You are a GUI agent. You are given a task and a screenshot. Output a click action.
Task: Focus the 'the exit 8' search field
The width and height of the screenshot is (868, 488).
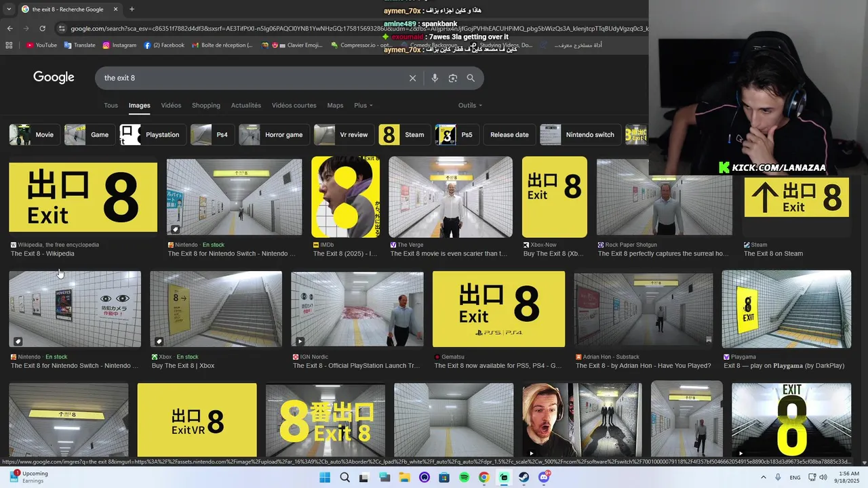tap(251, 78)
